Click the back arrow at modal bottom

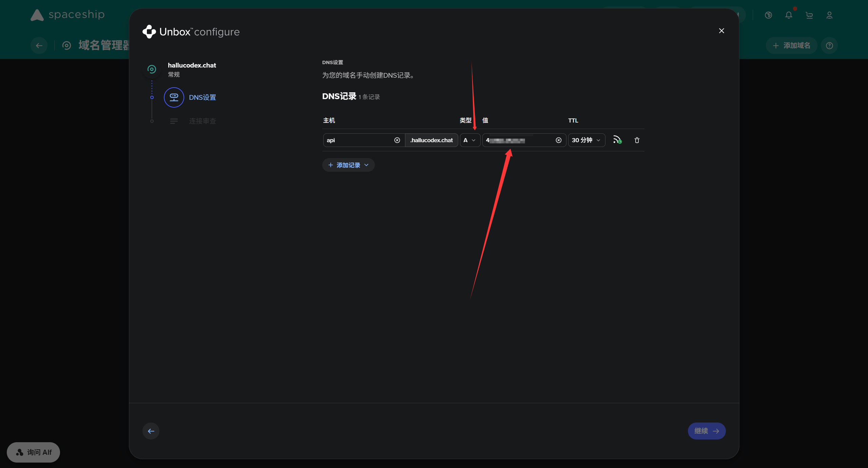coord(151,431)
